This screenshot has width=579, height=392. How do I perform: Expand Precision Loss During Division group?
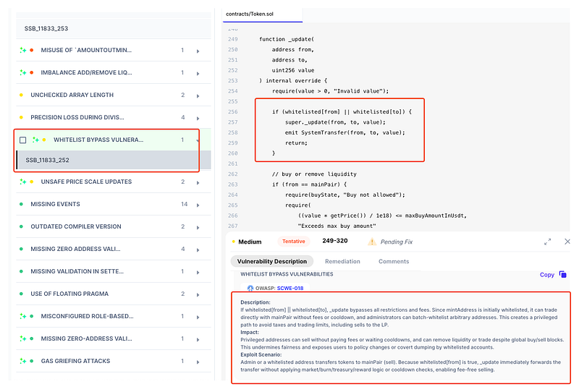click(198, 117)
